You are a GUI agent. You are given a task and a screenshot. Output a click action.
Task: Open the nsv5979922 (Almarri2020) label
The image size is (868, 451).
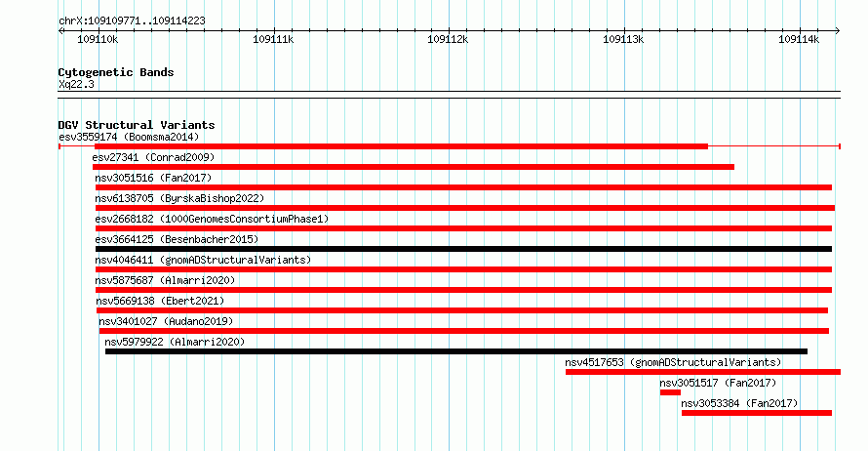point(175,342)
